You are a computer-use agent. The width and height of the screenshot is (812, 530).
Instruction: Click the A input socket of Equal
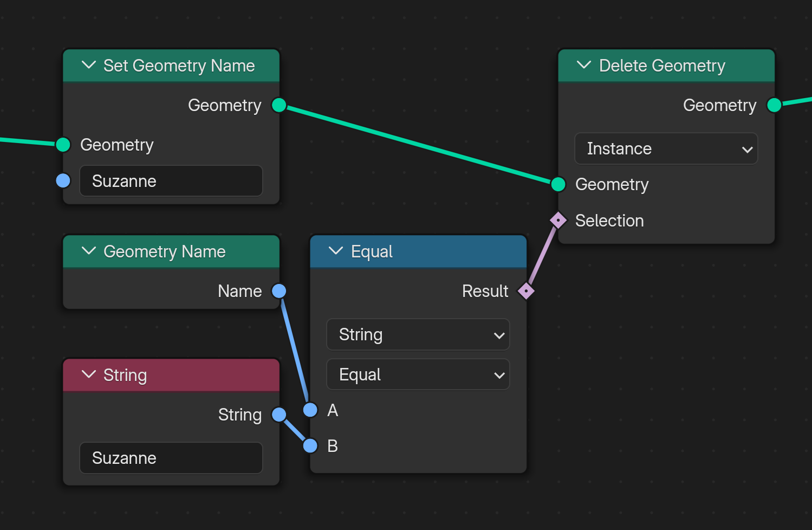310,410
